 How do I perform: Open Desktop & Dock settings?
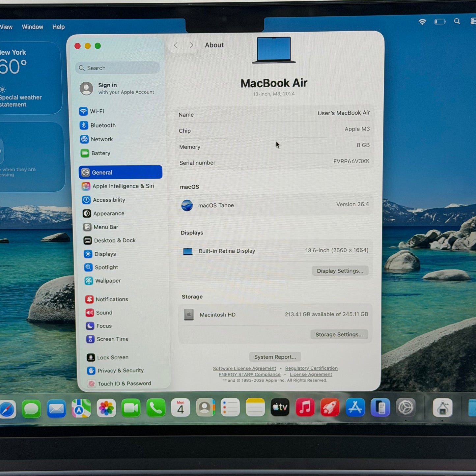pyautogui.click(x=110, y=240)
